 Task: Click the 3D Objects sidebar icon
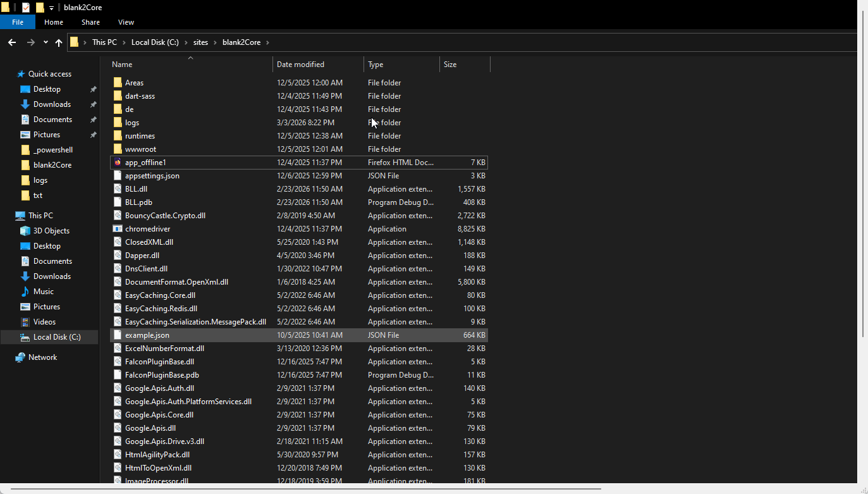coord(25,231)
